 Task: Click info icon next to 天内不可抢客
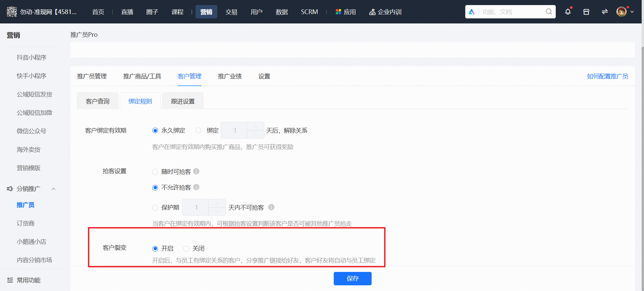[271, 207]
